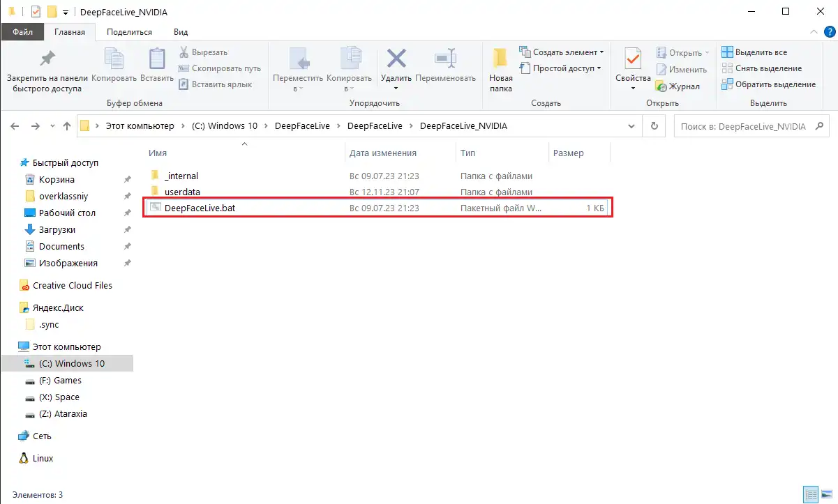Go up one folder level
Viewport: 838px width, 504px height.
tap(67, 126)
